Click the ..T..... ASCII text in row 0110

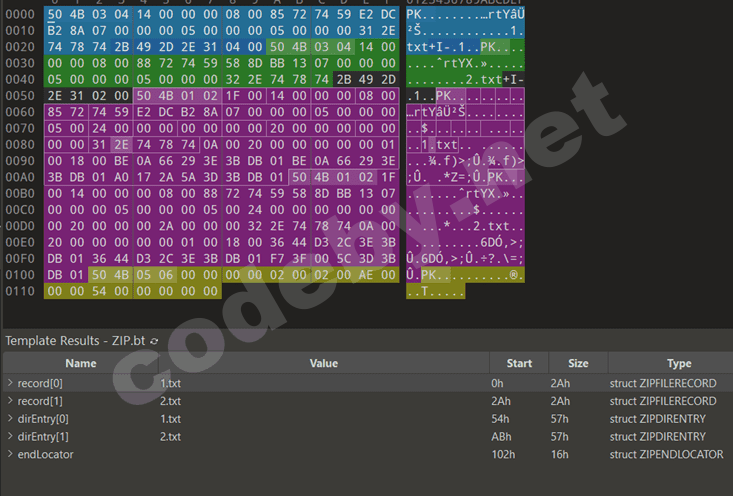pyautogui.click(x=435, y=292)
